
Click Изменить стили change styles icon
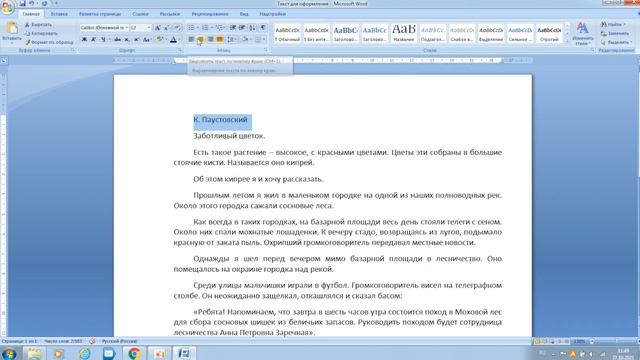pos(582,33)
